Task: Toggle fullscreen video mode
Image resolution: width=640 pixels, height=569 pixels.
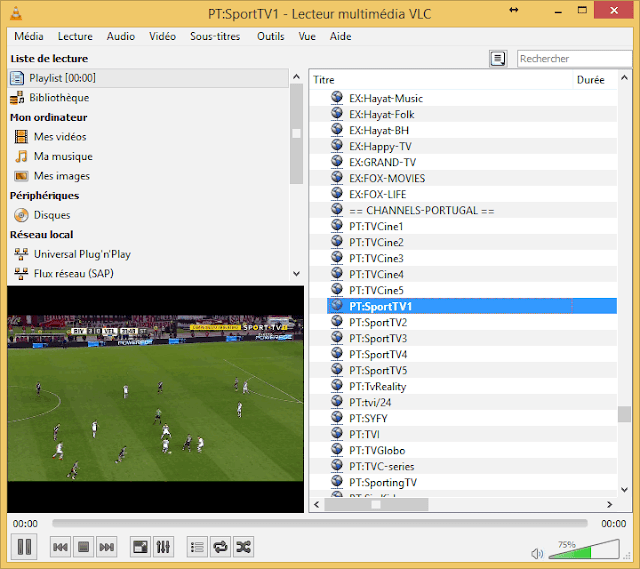Action: coord(140,547)
